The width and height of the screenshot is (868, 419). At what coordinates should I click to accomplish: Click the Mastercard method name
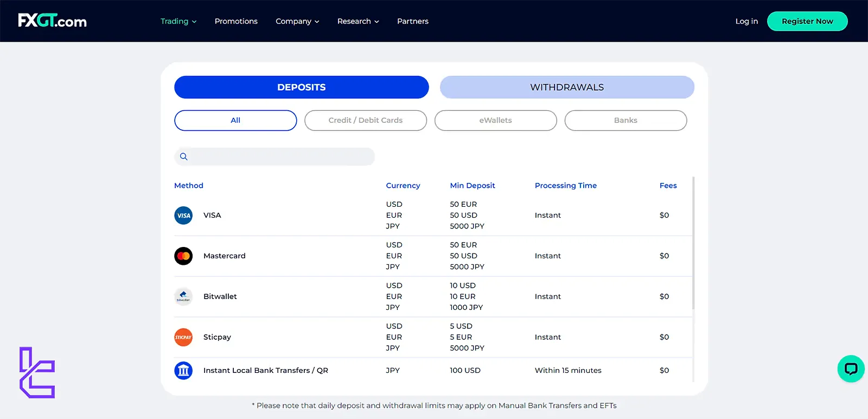(225, 256)
